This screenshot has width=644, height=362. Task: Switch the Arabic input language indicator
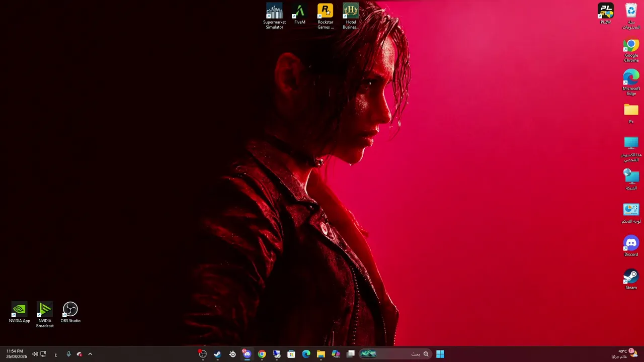tap(56, 354)
